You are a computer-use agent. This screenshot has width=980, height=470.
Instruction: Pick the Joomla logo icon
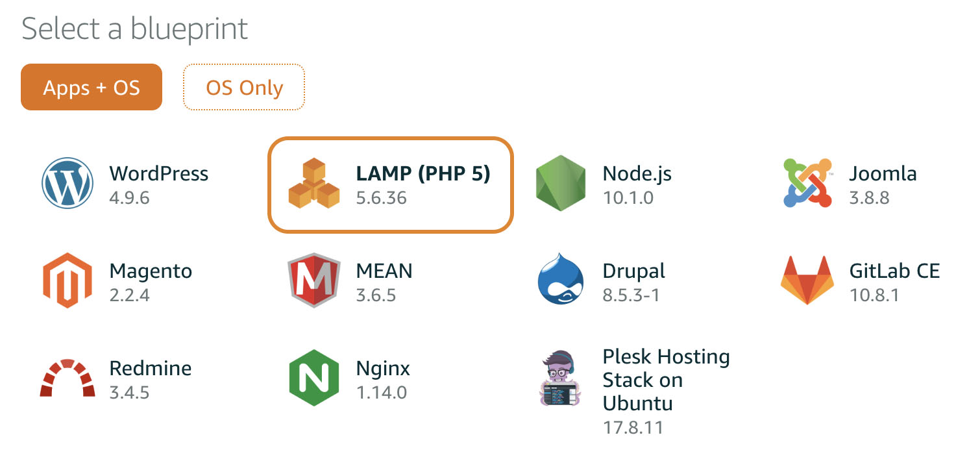[x=807, y=184]
